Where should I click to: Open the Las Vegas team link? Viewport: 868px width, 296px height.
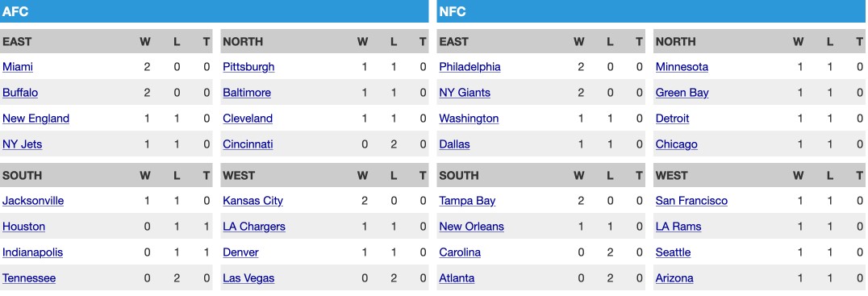coord(248,278)
